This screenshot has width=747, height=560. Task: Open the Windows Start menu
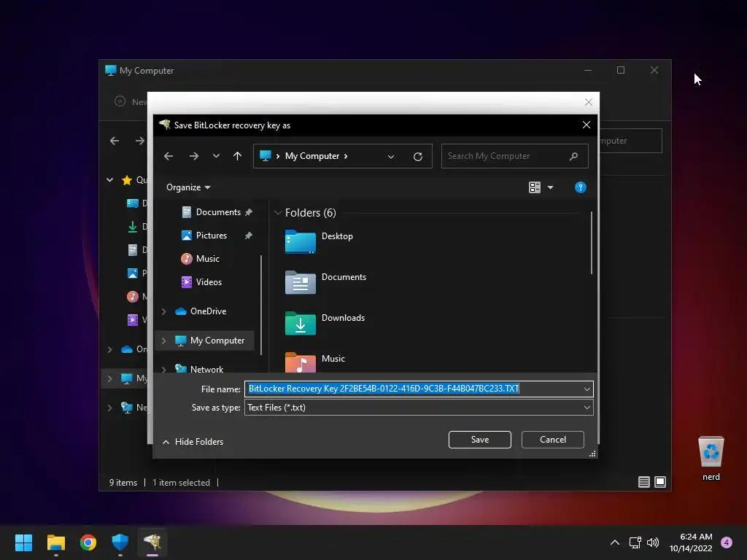(x=23, y=542)
